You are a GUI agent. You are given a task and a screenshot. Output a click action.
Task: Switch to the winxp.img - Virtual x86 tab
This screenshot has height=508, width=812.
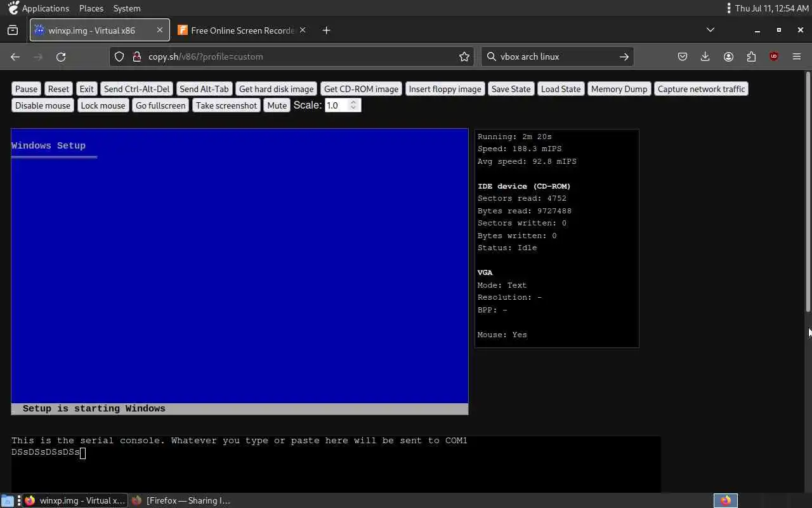[x=100, y=30]
